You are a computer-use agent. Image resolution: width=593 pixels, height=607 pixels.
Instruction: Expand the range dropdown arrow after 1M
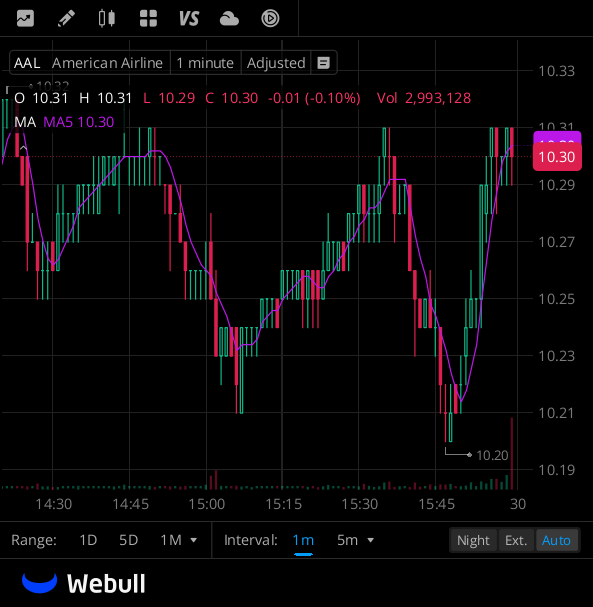click(x=194, y=540)
